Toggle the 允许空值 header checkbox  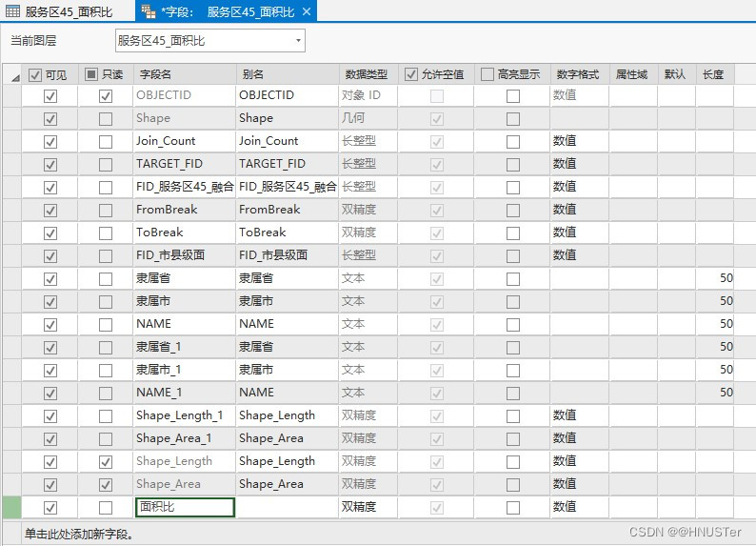click(x=410, y=74)
